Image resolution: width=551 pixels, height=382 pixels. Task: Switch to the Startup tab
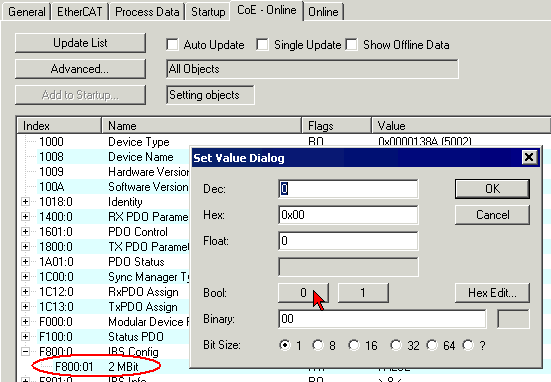pyautogui.click(x=208, y=12)
